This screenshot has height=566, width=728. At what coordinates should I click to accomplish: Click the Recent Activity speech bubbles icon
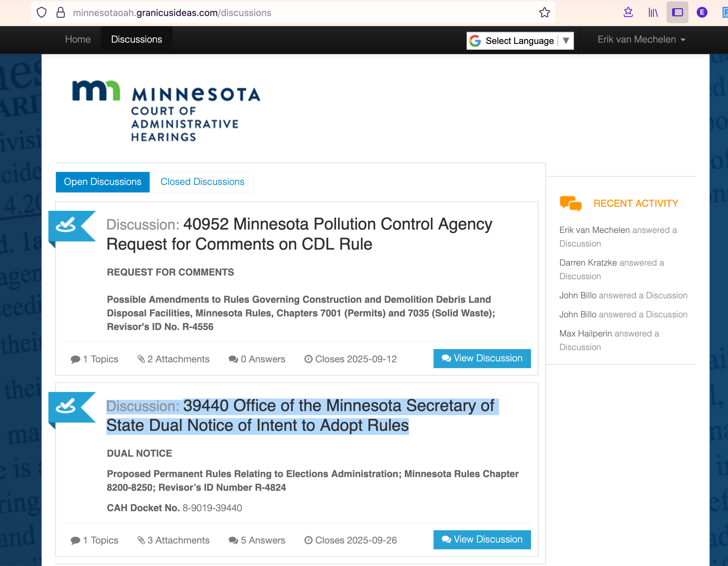(x=570, y=203)
